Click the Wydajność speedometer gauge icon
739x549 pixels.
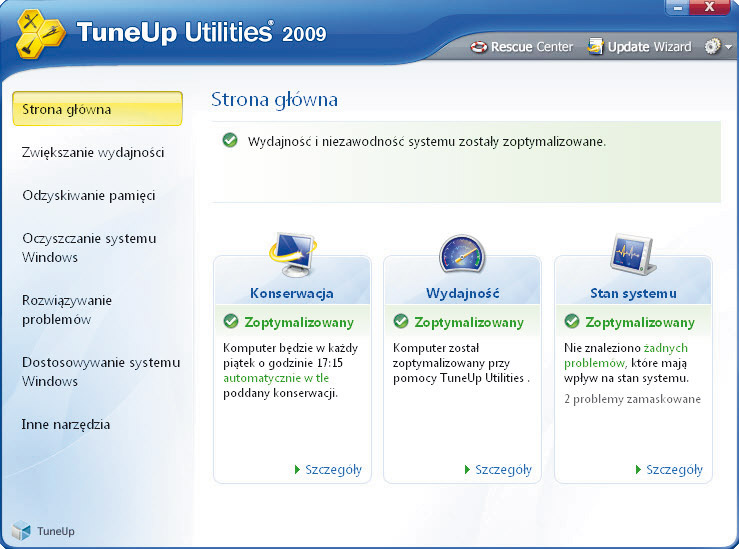[x=462, y=254]
